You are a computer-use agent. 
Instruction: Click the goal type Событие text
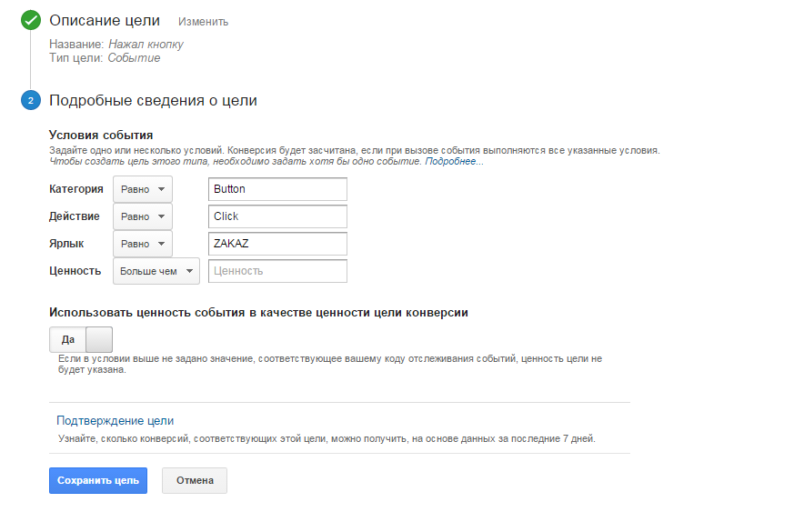pos(134,58)
